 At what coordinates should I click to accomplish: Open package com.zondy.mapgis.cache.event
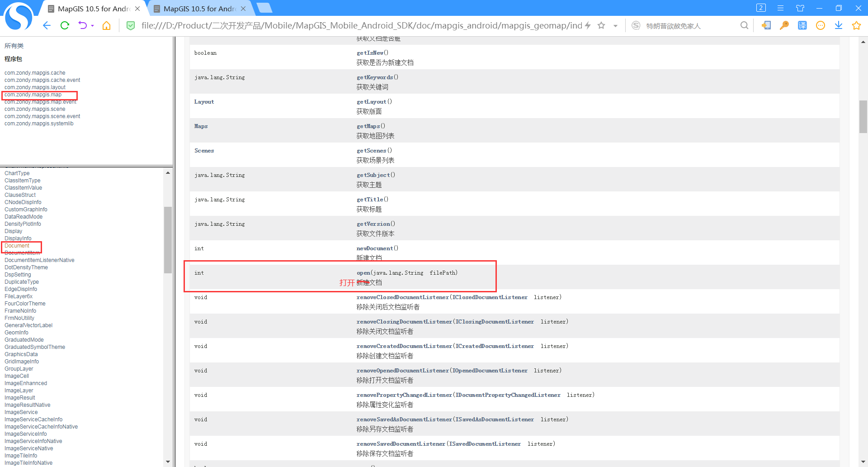pyautogui.click(x=42, y=80)
